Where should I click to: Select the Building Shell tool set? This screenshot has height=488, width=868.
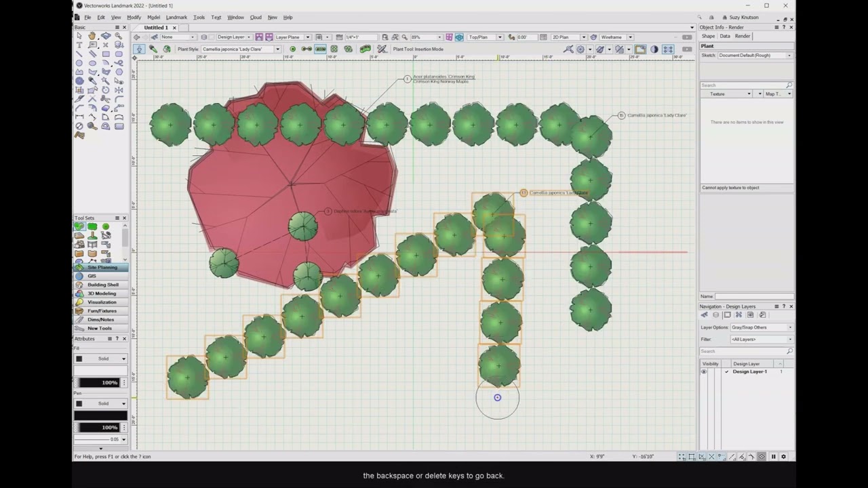[x=100, y=285]
